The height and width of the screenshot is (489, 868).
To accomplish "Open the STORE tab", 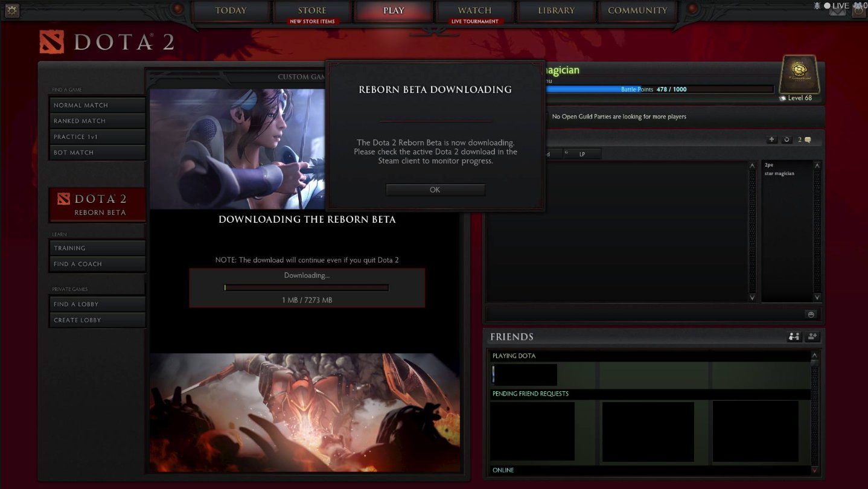I will tap(311, 11).
